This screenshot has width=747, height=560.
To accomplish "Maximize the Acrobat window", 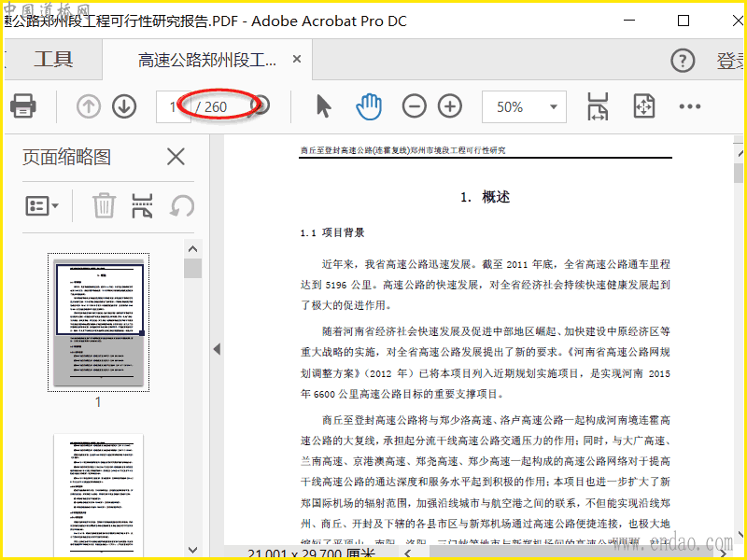I will tap(684, 21).
